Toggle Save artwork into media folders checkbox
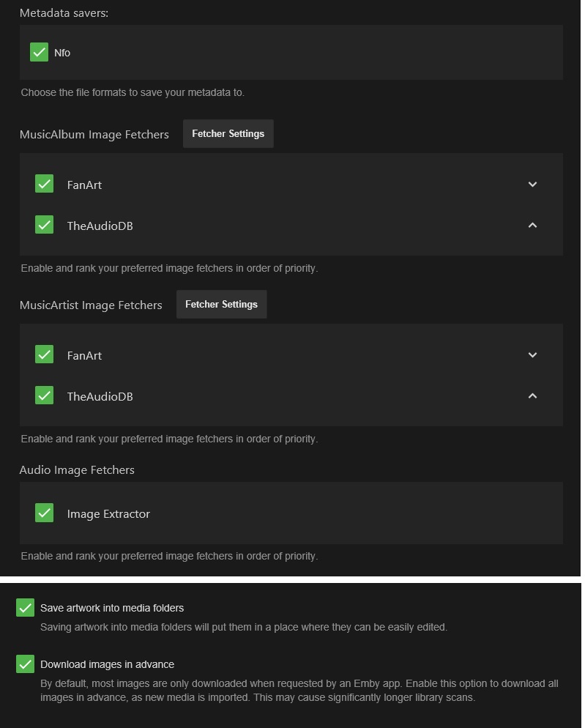The width and height of the screenshot is (585, 728). (26, 608)
